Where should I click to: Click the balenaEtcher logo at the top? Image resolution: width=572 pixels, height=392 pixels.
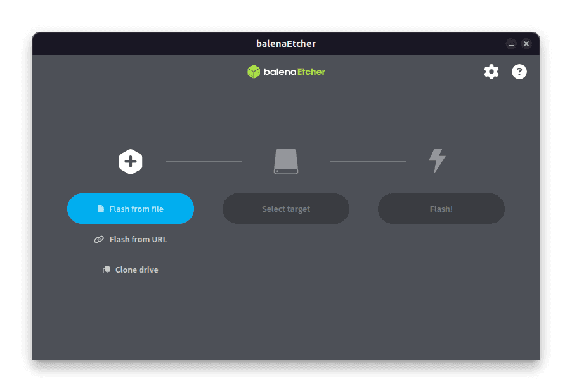pos(286,72)
